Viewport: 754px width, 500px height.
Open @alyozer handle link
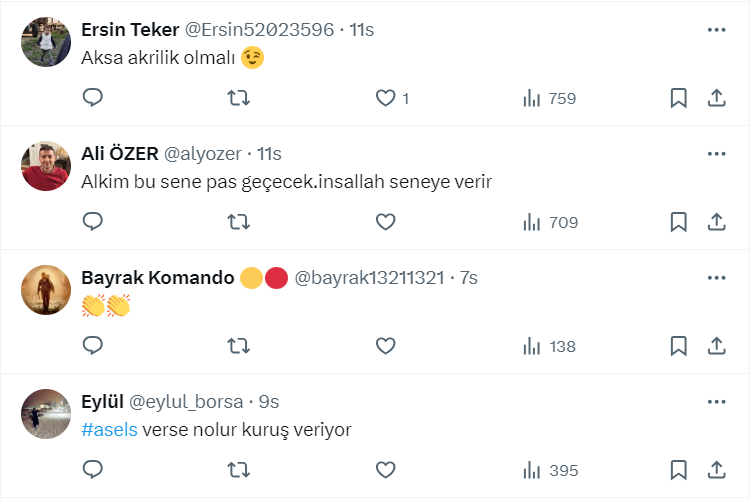pos(202,154)
